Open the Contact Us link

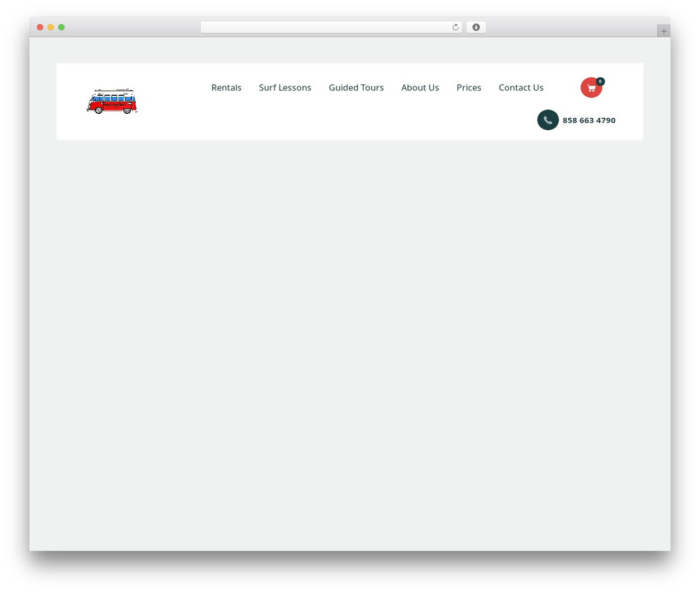coord(521,88)
